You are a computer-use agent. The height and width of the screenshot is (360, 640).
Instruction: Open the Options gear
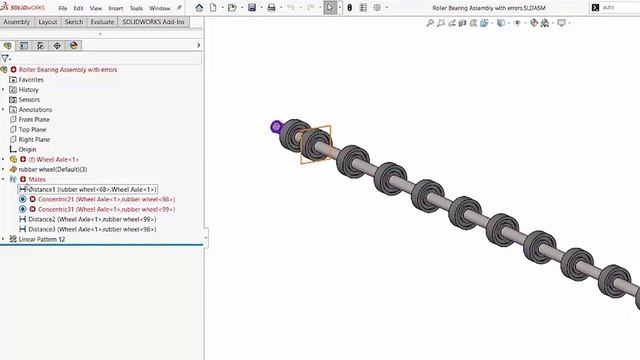coord(377,8)
